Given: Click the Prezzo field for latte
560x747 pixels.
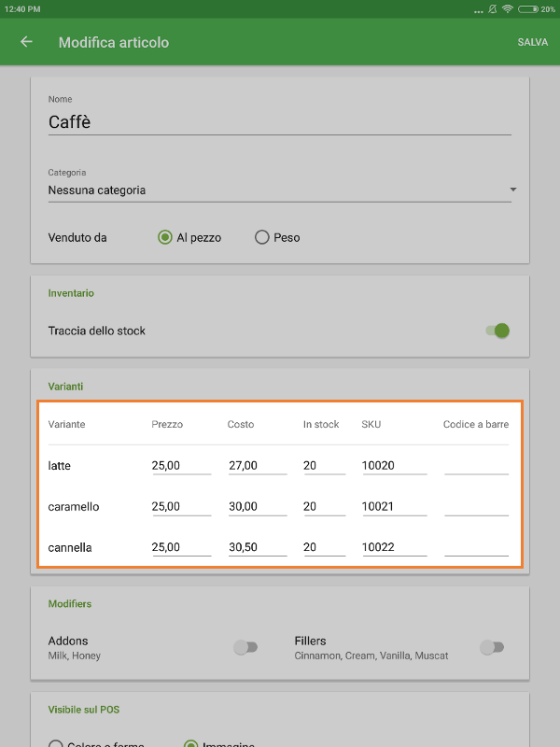Looking at the screenshot, I should click(x=181, y=465).
